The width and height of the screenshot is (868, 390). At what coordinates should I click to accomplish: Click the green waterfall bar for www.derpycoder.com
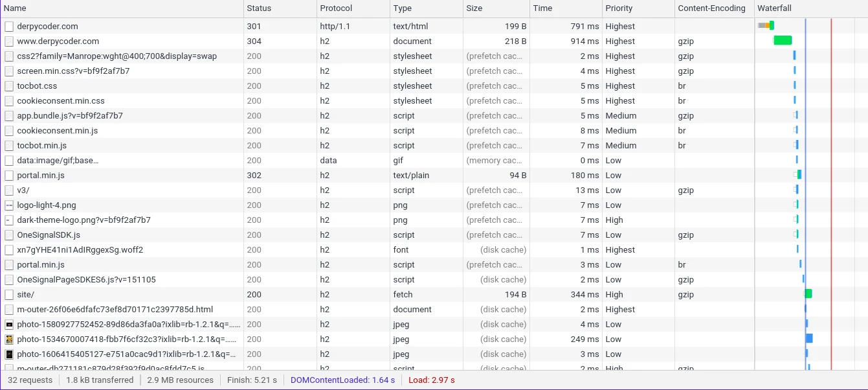tap(783, 41)
